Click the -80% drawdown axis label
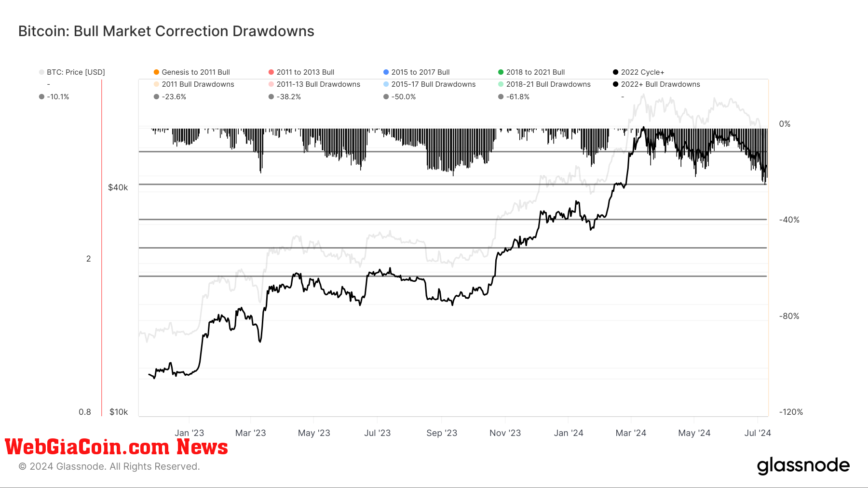Viewport: 868px width, 488px height. click(x=789, y=316)
